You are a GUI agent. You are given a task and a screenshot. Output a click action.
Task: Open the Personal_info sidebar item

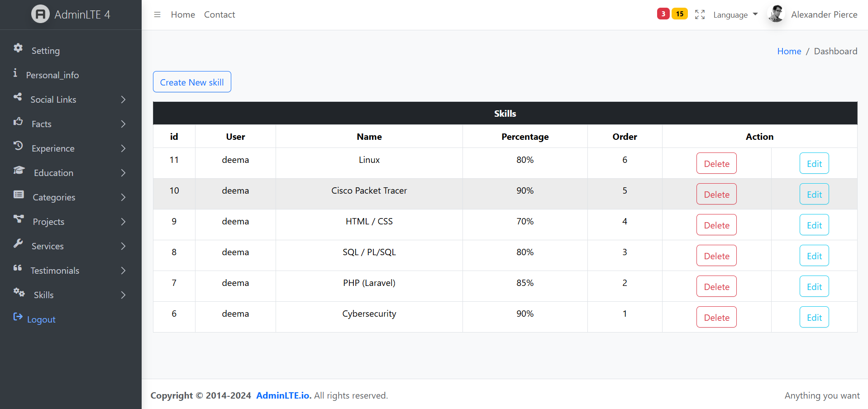[71, 75]
